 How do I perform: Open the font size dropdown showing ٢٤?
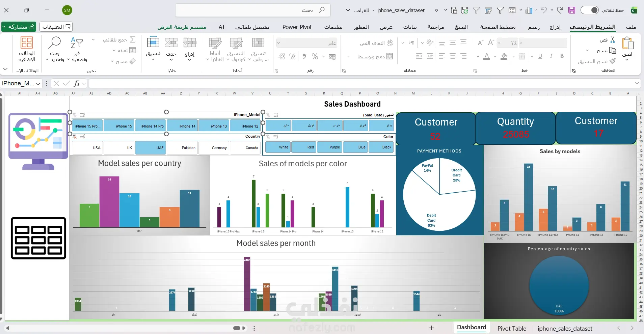[x=499, y=43]
